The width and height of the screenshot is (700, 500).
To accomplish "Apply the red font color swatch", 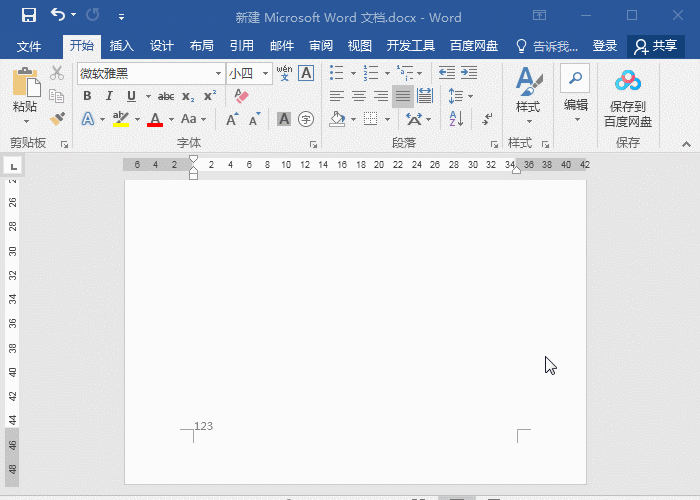I will [154, 120].
